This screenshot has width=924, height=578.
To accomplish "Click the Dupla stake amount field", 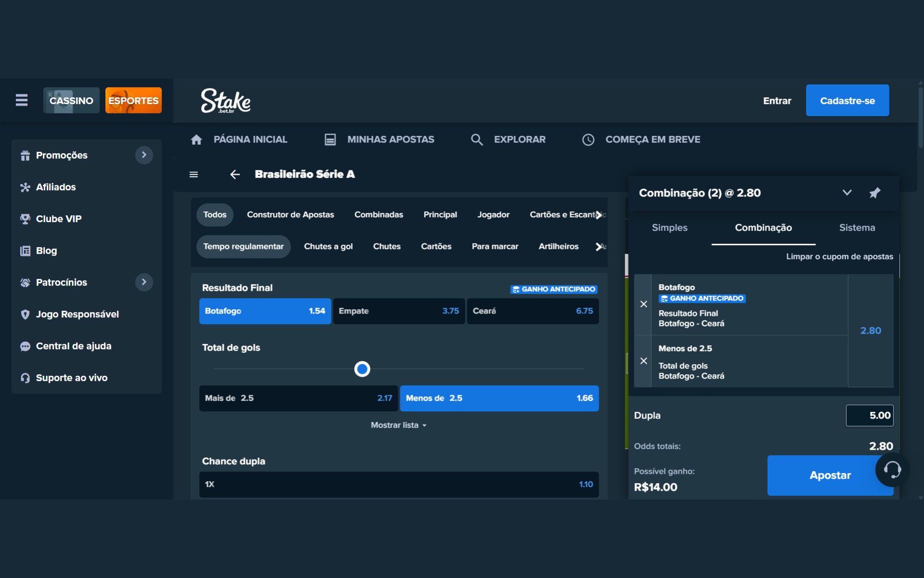I will coord(869,416).
